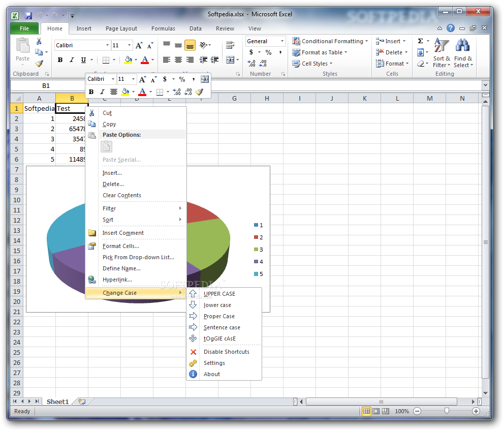Viewport: 504px width, 431px height.
Task: Click the zoom out minus button
Action: tap(417, 411)
